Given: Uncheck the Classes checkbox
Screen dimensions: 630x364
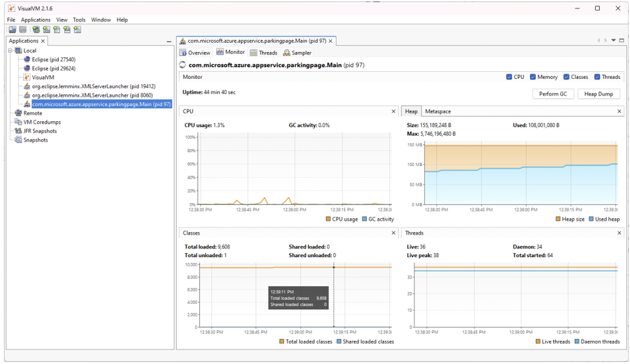Looking at the screenshot, I should point(566,77).
